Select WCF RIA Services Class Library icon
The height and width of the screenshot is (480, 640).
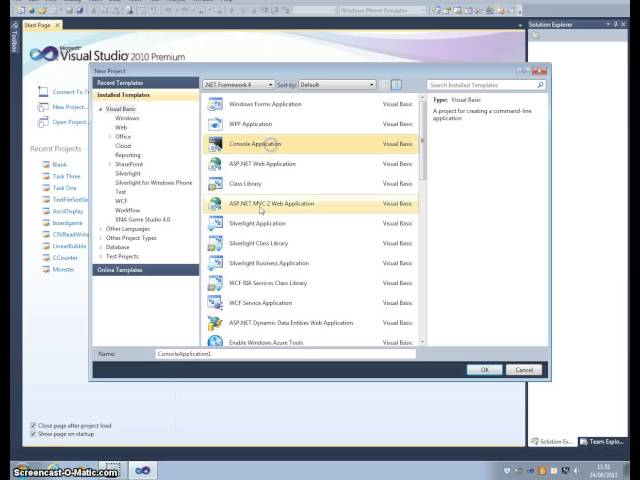(x=215, y=283)
